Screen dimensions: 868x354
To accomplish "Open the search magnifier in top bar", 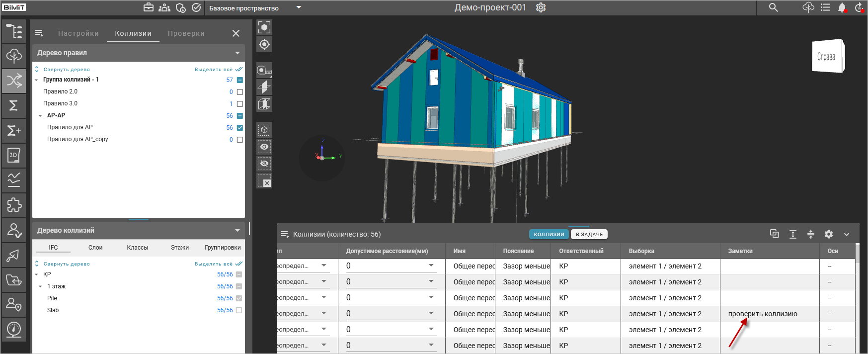I will tap(774, 7).
